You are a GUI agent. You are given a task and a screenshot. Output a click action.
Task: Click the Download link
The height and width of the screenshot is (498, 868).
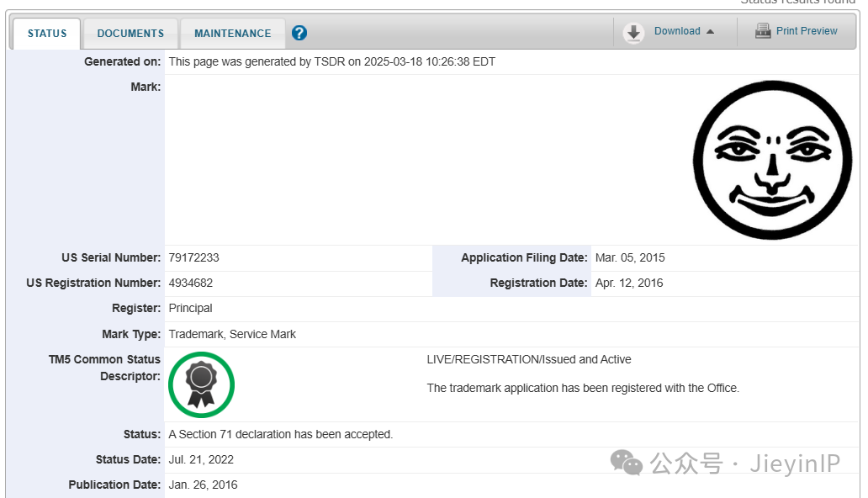coord(677,31)
